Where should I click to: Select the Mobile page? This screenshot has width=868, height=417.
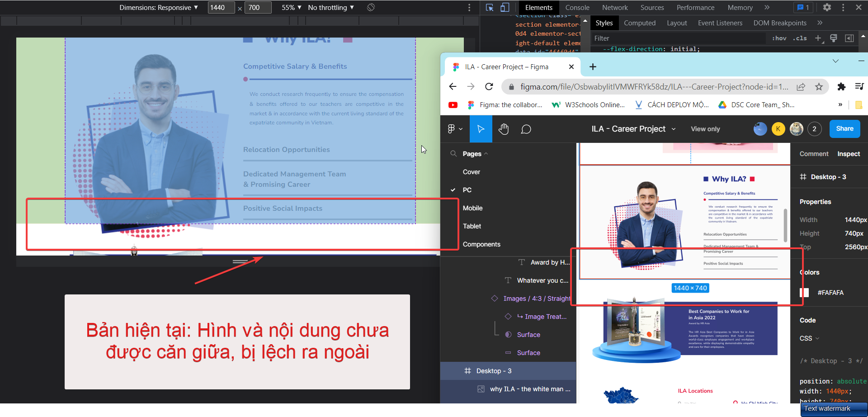(472, 208)
